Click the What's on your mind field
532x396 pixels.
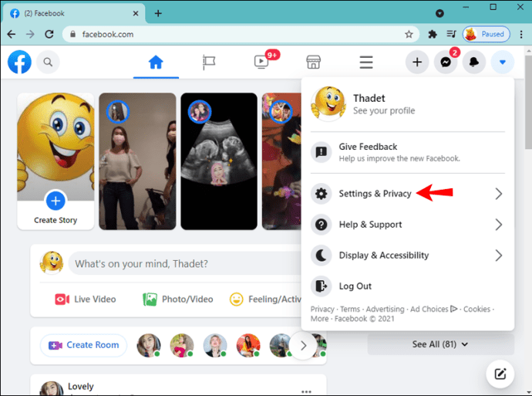pos(185,263)
